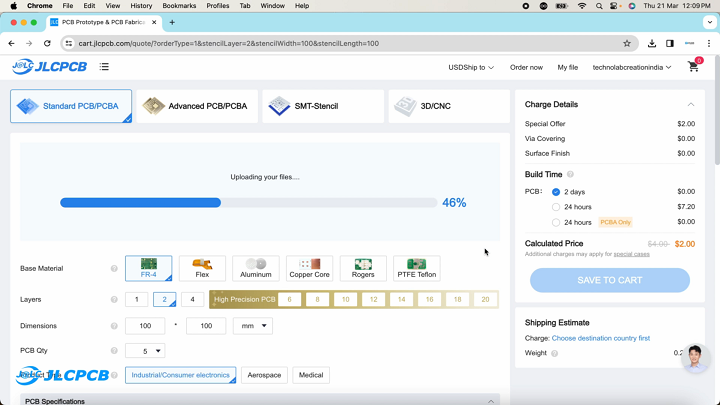This screenshot has height=405, width=720.
Task: Go forward with the browser forward arrow
Action: [29, 43]
